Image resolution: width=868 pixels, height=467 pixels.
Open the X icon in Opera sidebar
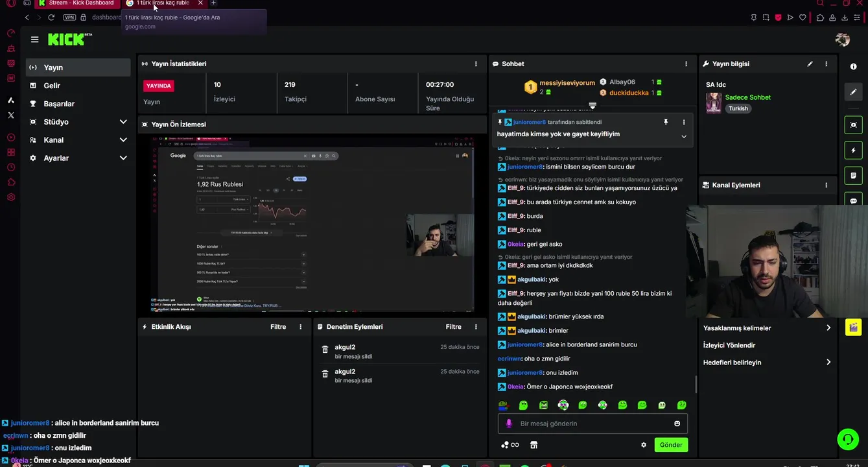[11, 115]
